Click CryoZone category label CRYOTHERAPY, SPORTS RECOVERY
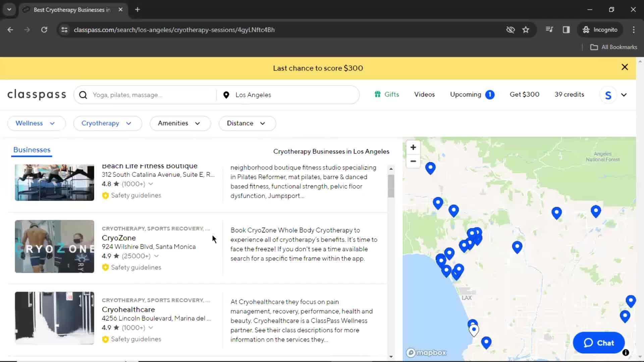Image resolution: width=644 pixels, height=362 pixels. pyautogui.click(x=156, y=229)
